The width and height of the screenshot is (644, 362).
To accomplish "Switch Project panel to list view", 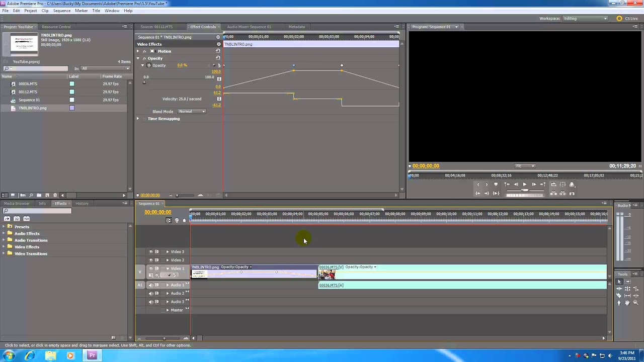I will click(x=5, y=195).
